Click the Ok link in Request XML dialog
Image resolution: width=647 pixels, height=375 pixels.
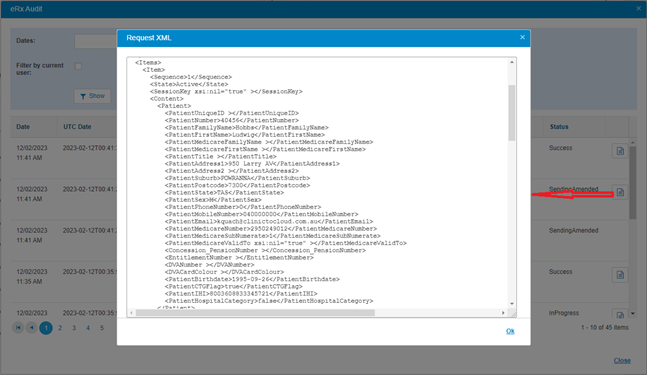click(x=510, y=331)
